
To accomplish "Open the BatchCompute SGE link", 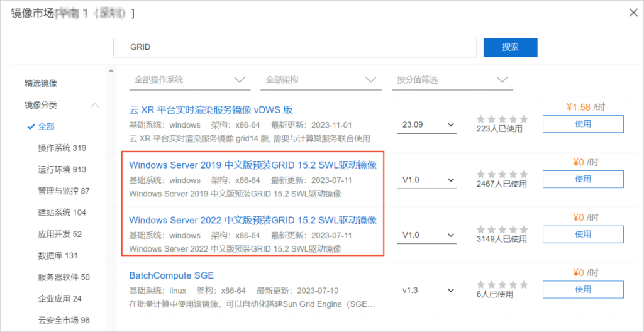I will click(171, 275).
